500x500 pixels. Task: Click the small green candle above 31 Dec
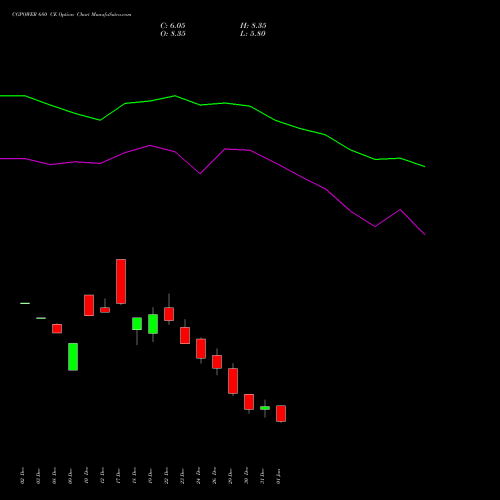point(265,408)
